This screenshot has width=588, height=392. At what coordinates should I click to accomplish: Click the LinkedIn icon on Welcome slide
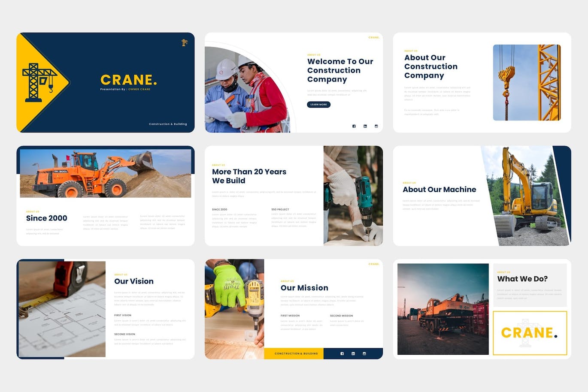pos(365,126)
